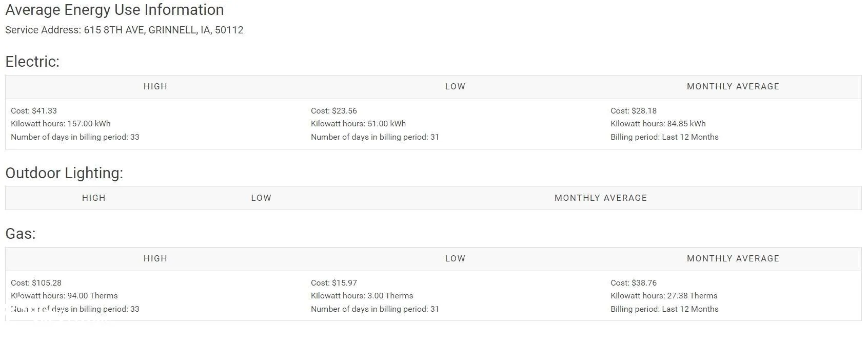868x340 pixels.
Task: Click the 27.38 Therms monthly average line
Action: pos(664,296)
